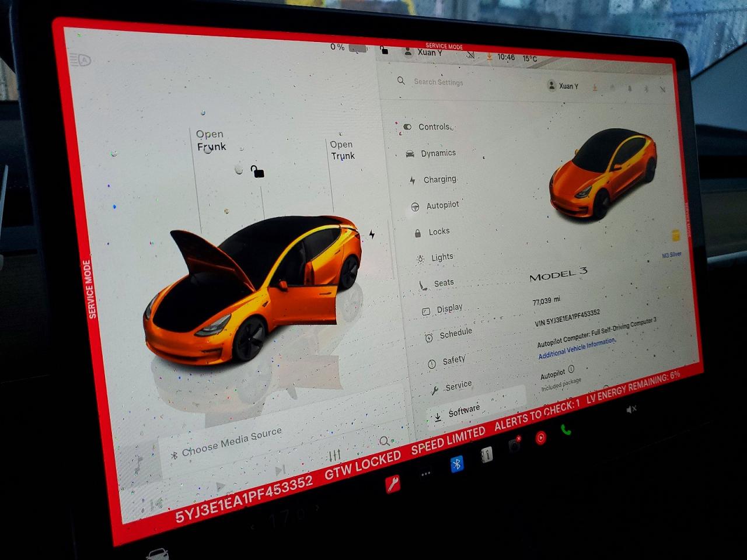Open Xuan Y profile in top status bar
The width and height of the screenshot is (747, 560).
pos(424,52)
